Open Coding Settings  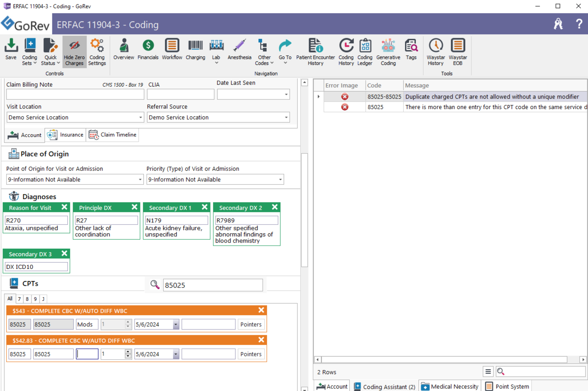[x=97, y=52]
